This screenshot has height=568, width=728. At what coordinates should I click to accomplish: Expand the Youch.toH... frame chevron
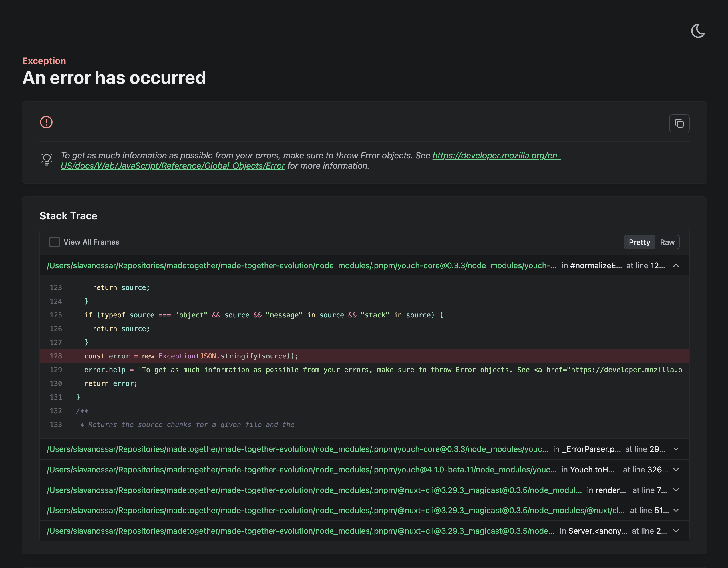676,470
